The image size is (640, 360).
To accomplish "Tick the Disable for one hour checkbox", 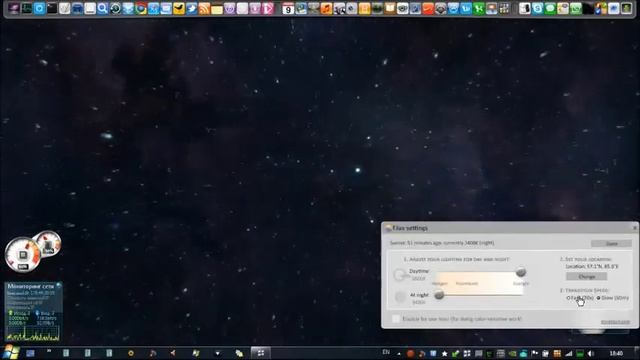I will [x=396, y=319].
